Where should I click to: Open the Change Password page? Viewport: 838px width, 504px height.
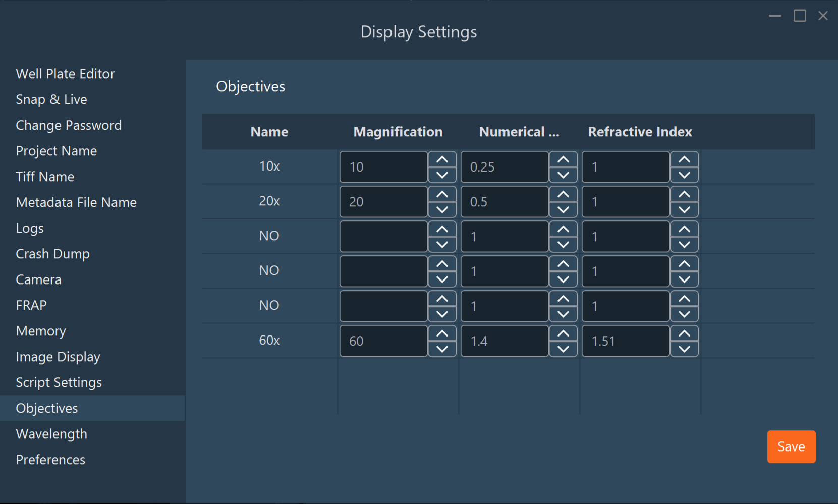(69, 125)
